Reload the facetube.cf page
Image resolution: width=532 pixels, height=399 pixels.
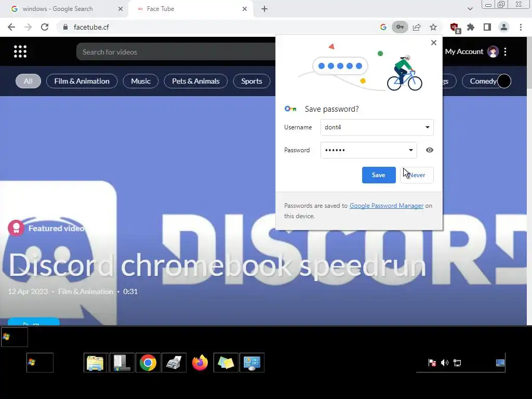coord(45,27)
